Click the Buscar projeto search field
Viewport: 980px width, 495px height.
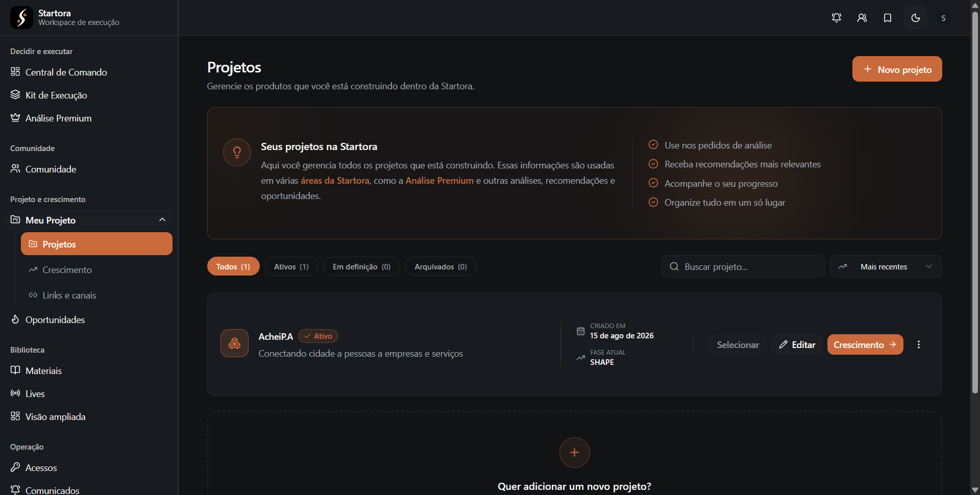[743, 266]
